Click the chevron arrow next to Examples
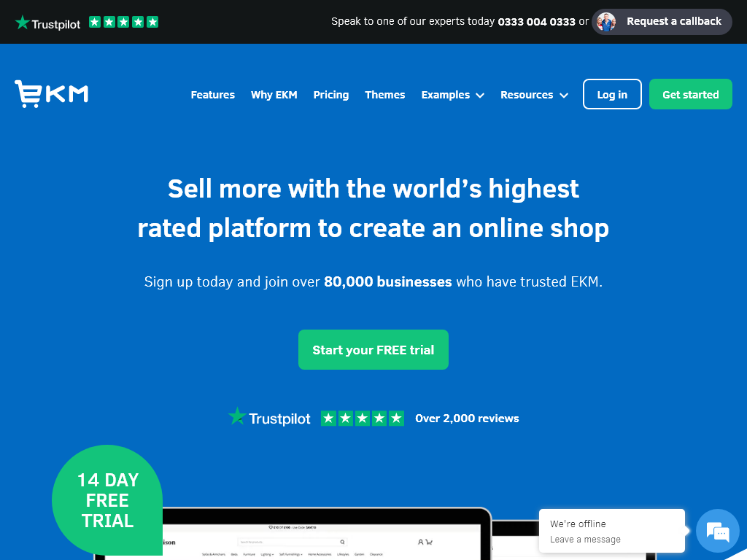The height and width of the screenshot is (560, 747). click(479, 95)
